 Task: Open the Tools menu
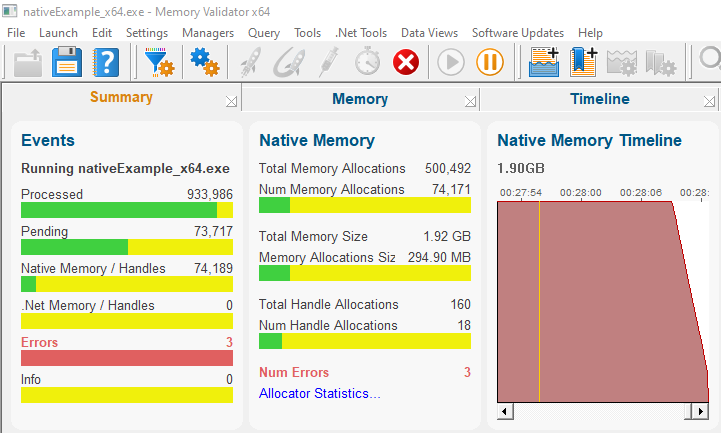click(x=308, y=33)
